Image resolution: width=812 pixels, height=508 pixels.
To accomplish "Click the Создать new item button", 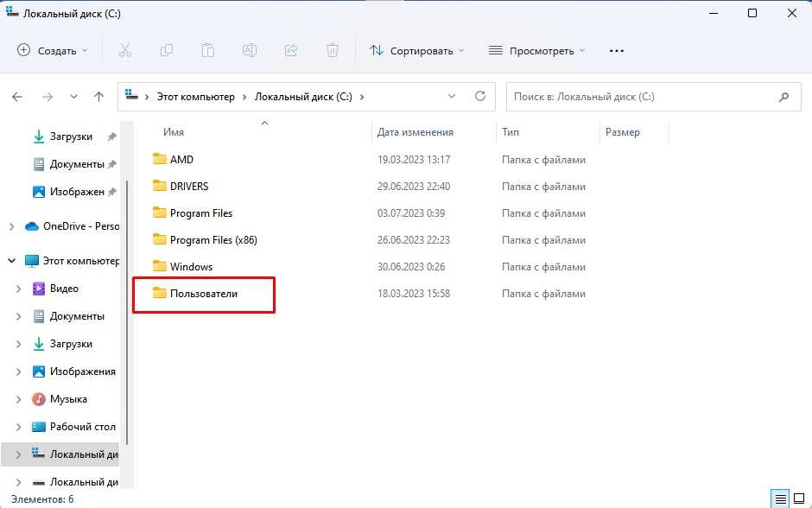I will pyautogui.click(x=53, y=51).
